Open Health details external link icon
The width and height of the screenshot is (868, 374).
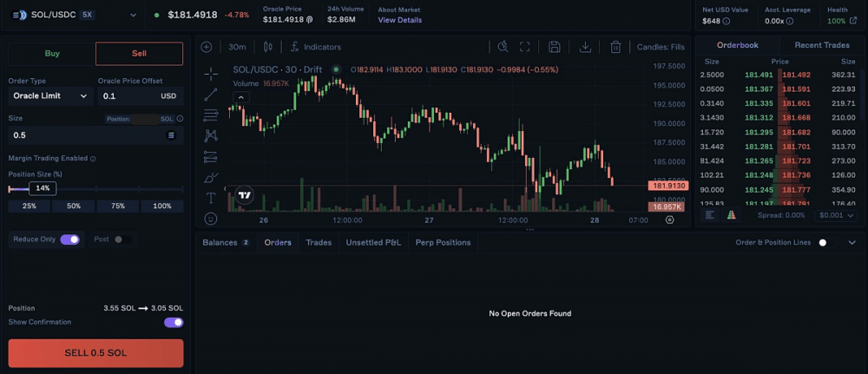853,21
